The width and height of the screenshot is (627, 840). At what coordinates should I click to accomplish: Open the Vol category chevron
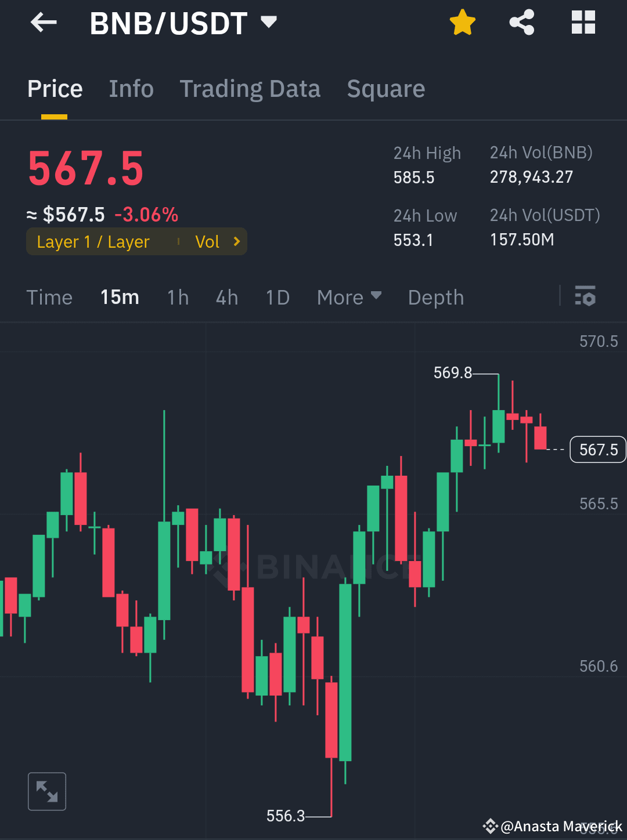pos(236,241)
